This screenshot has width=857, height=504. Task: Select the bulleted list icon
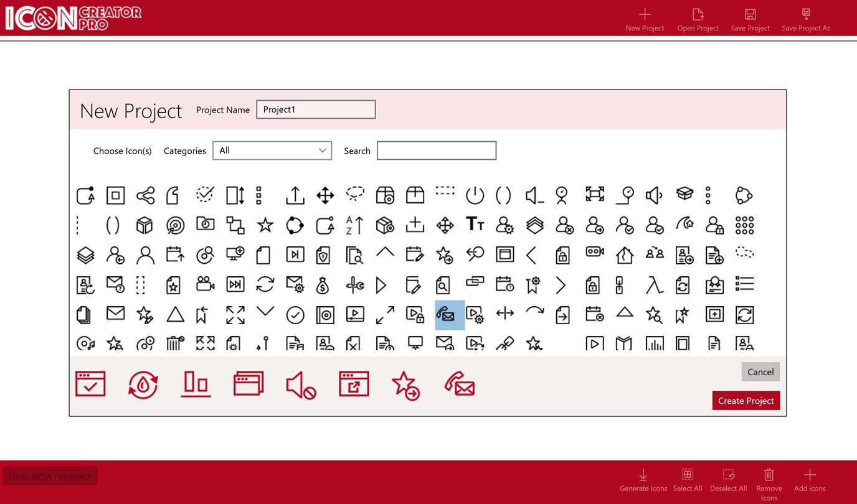click(x=744, y=284)
